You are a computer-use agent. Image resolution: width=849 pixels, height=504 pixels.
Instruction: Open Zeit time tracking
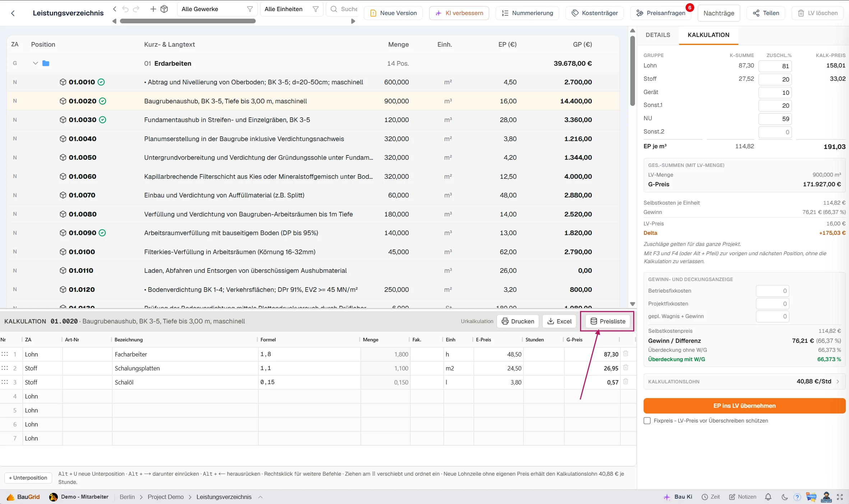[x=711, y=497]
